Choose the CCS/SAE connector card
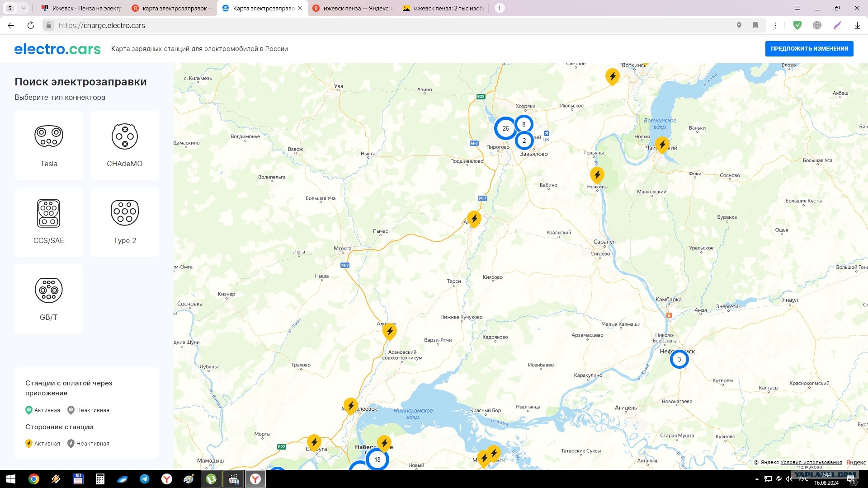868x488 pixels. (49, 222)
